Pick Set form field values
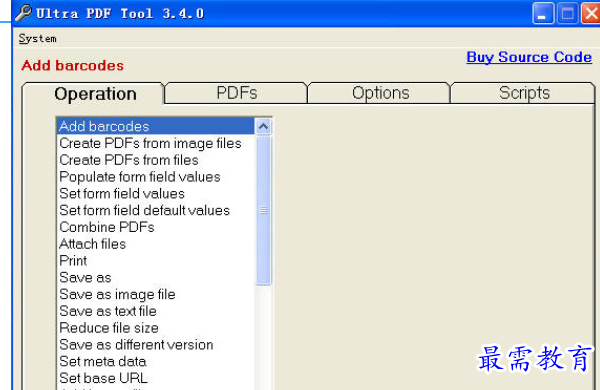 [x=155, y=194]
